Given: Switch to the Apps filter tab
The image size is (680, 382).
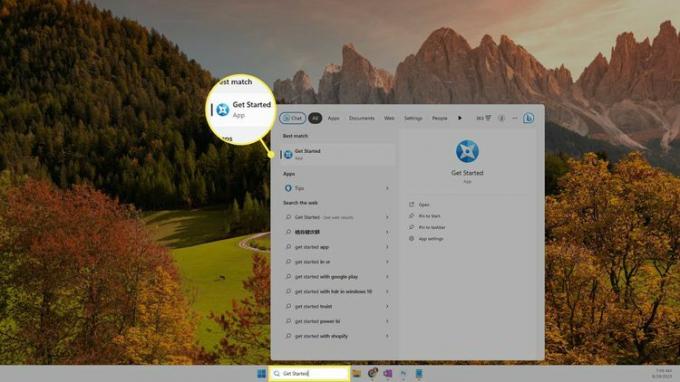Looking at the screenshot, I should pos(333,118).
